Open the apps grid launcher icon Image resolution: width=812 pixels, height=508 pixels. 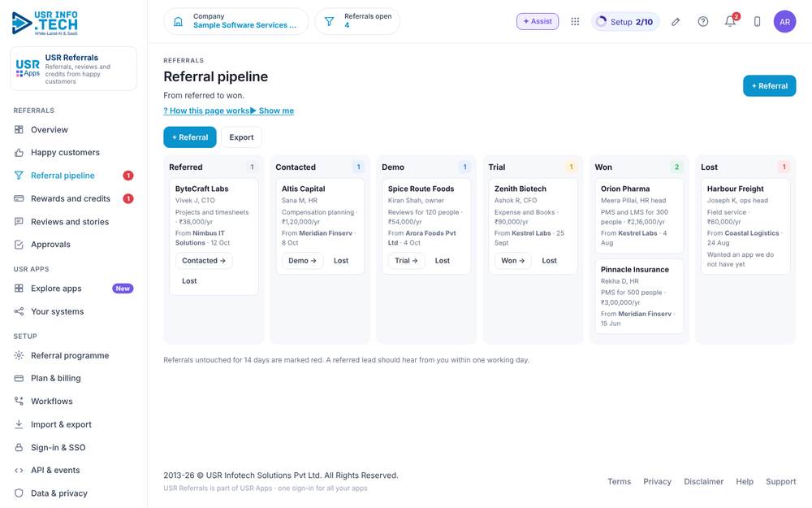575,21
